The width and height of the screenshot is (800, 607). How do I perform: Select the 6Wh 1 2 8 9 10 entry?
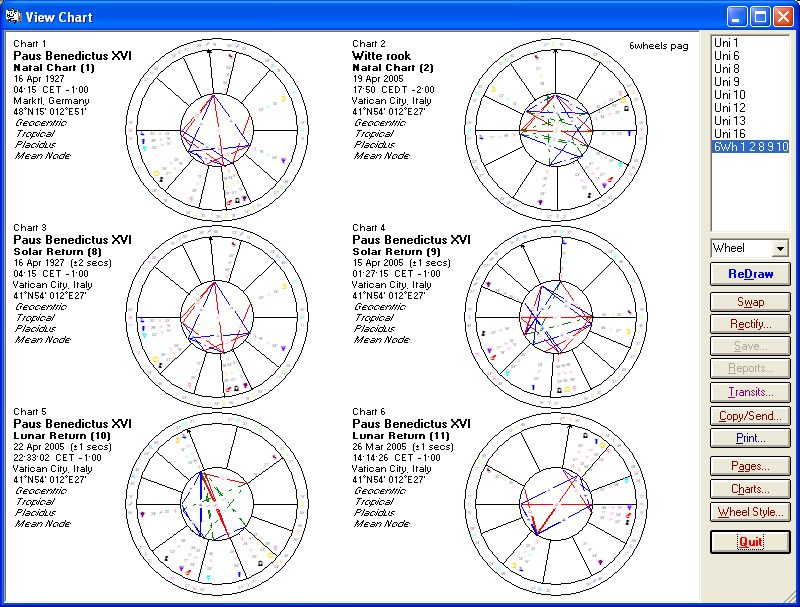750,147
